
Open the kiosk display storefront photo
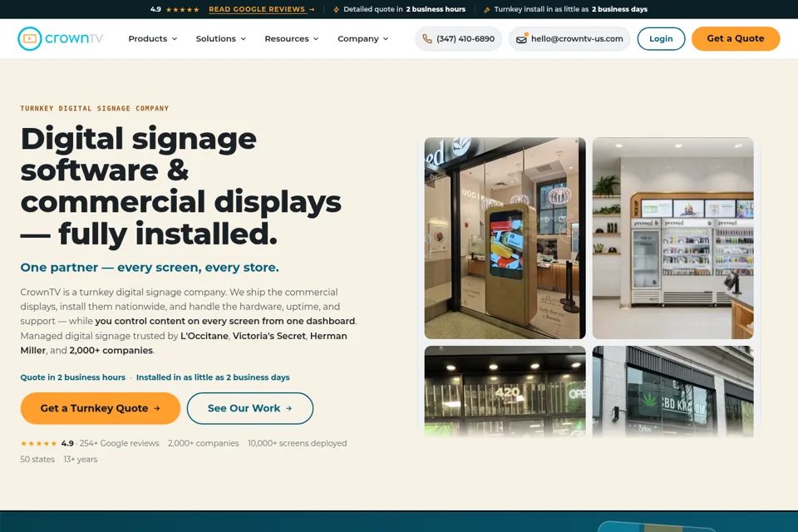(505, 239)
